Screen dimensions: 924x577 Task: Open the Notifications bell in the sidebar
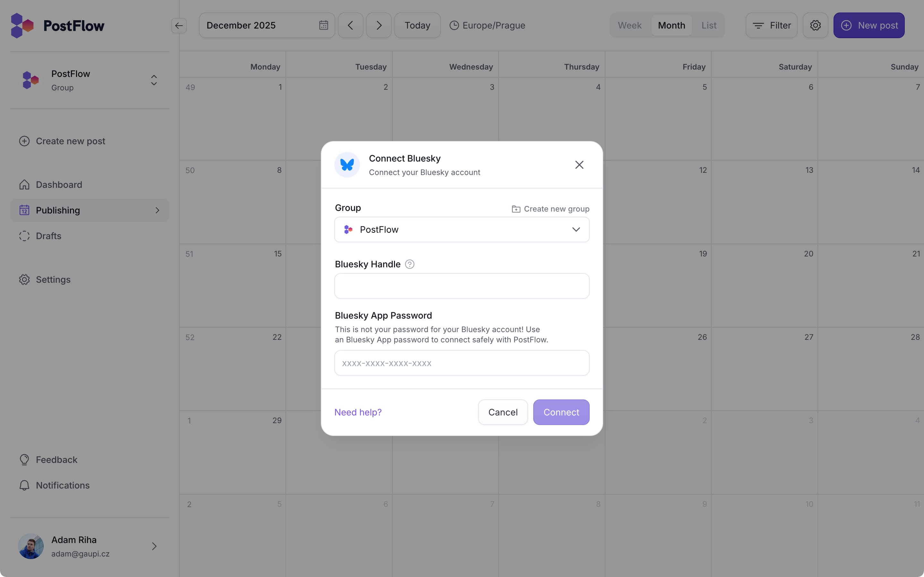(x=24, y=485)
